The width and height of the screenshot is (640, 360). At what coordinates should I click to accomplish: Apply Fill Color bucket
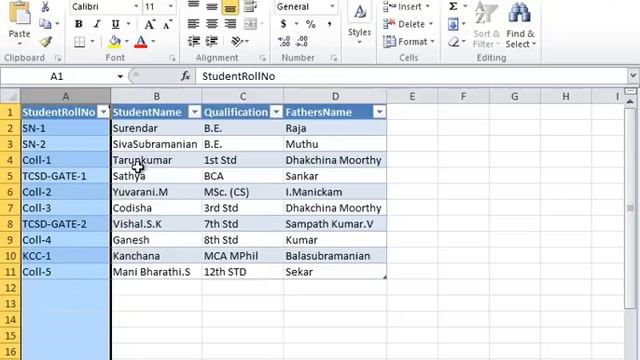coord(115,42)
